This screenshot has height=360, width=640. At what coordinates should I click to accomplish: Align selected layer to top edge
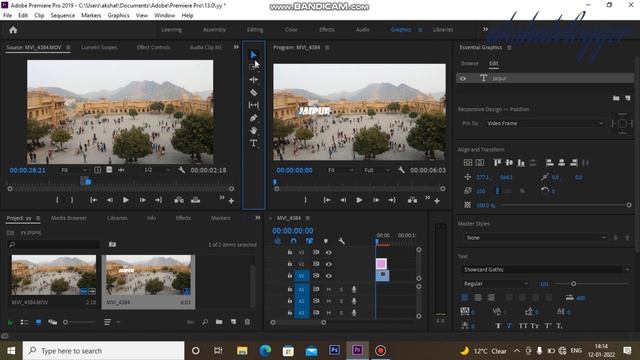coord(497,163)
